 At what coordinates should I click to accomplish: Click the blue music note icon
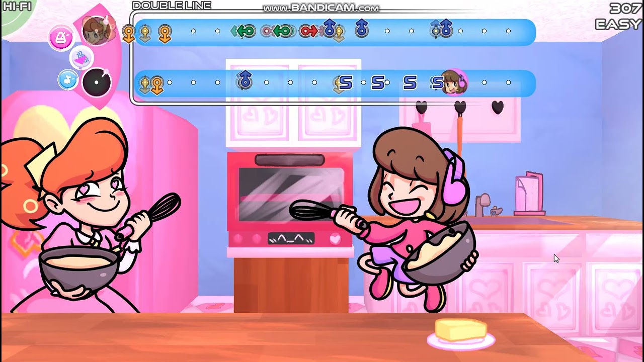pyautogui.click(x=67, y=80)
